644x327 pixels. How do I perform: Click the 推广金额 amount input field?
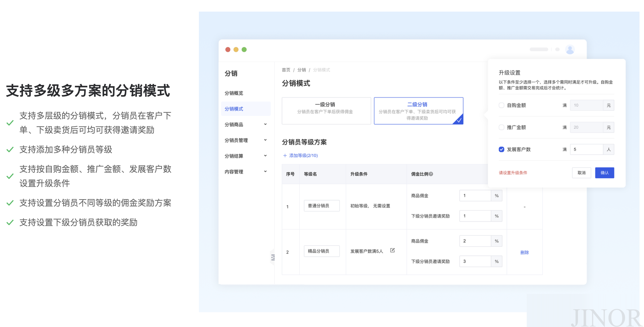(x=586, y=127)
